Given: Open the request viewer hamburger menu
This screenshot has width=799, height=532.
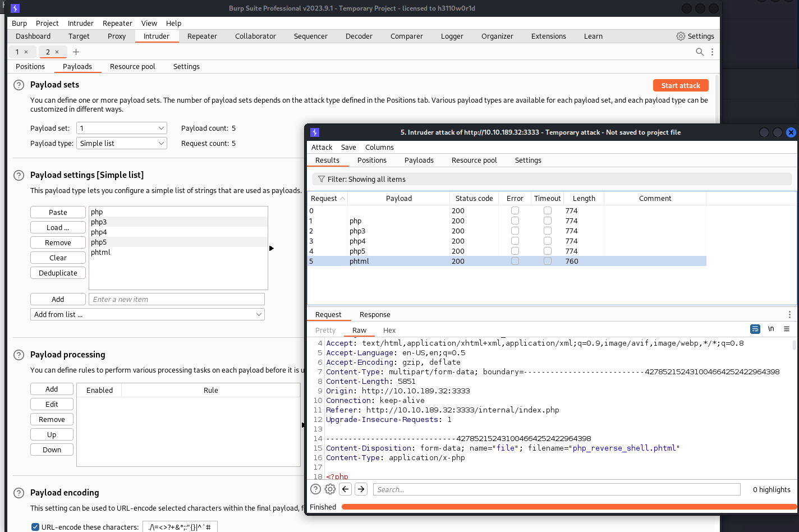Looking at the screenshot, I should pyautogui.click(x=787, y=329).
